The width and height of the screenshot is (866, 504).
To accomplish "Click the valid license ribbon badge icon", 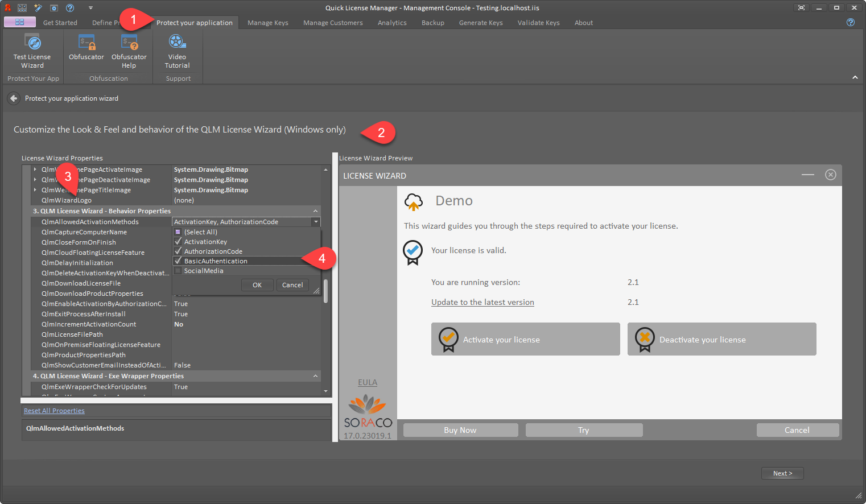I will pyautogui.click(x=413, y=253).
